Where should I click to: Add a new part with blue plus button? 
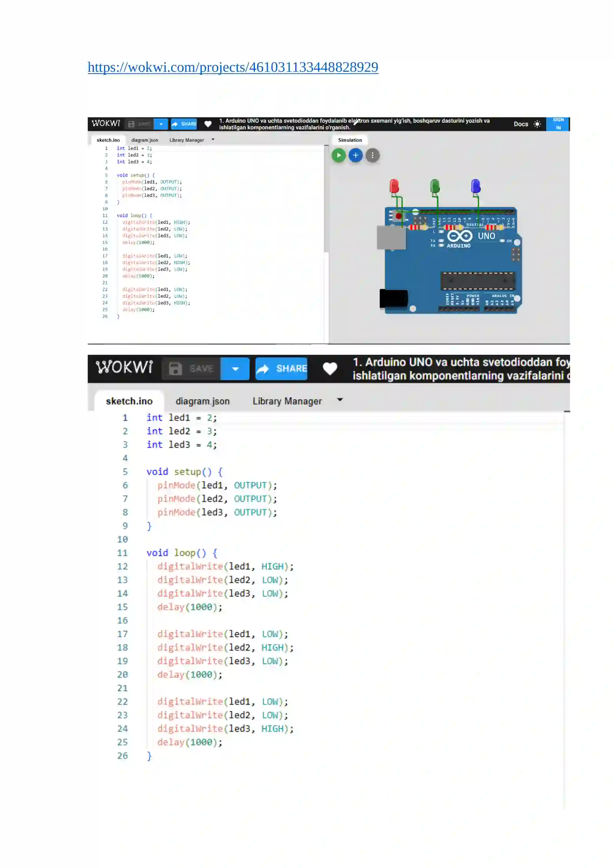pos(355,155)
